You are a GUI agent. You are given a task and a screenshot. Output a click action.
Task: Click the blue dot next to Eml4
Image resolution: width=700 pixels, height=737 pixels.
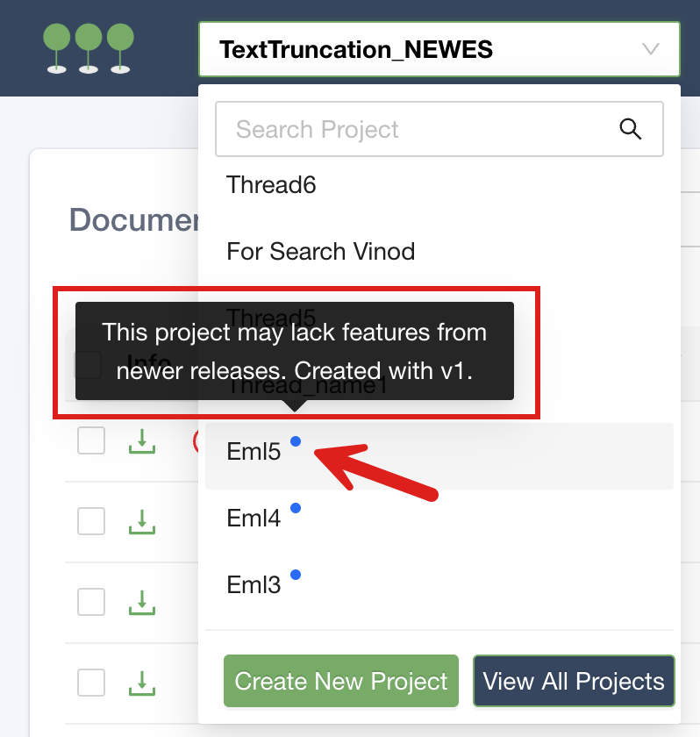coord(296,508)
